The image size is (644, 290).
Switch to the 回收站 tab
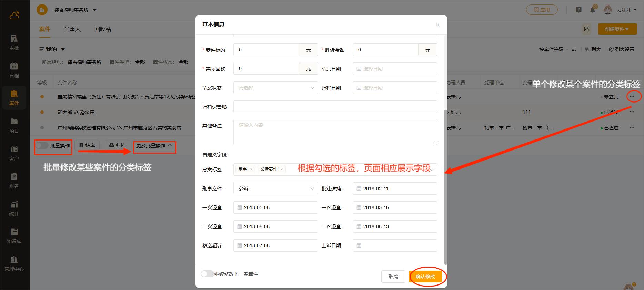(103, 29)
